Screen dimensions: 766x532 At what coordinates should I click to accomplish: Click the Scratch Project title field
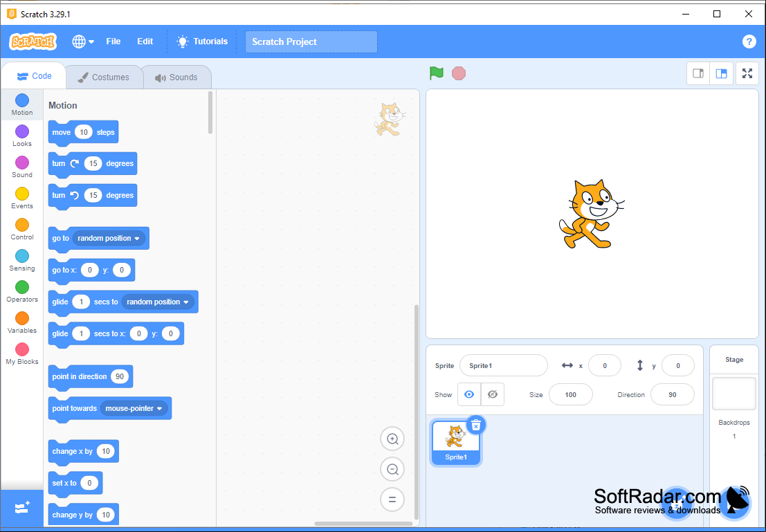[x=311, y=42]
